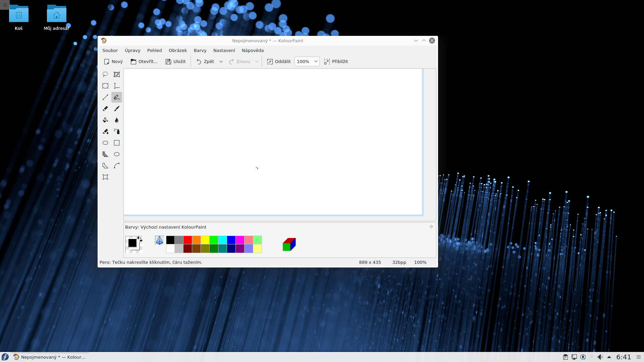The width and height of the screenshot is (644, 362).
Task: Click the Přiblížit zoom-in button
Action: [336, 62]
